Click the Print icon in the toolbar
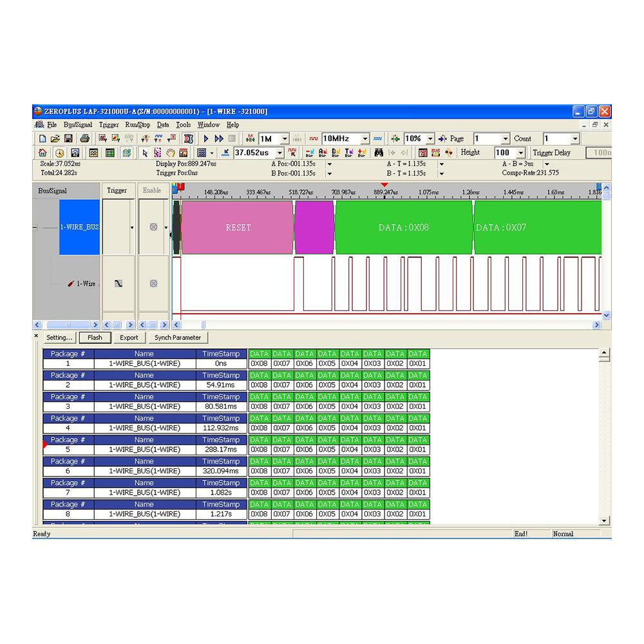Screen dimensions: 644x644 click(84, 138)
